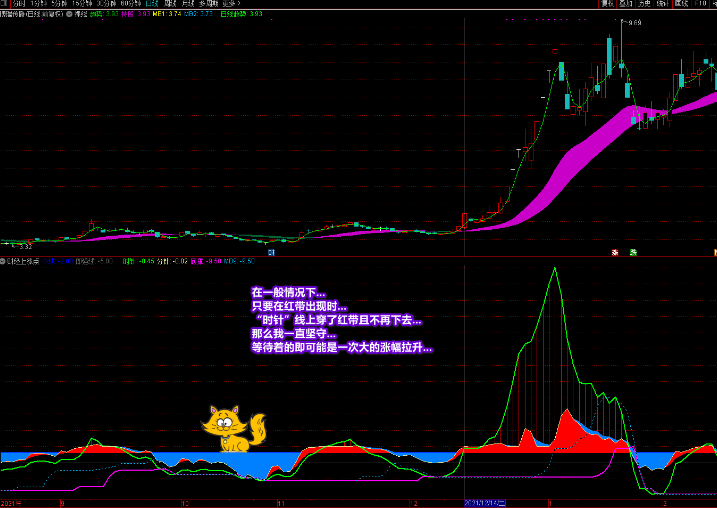The image size is (717, 508).
Task: Click the 画线 drawing tool button
Action: 682,4
